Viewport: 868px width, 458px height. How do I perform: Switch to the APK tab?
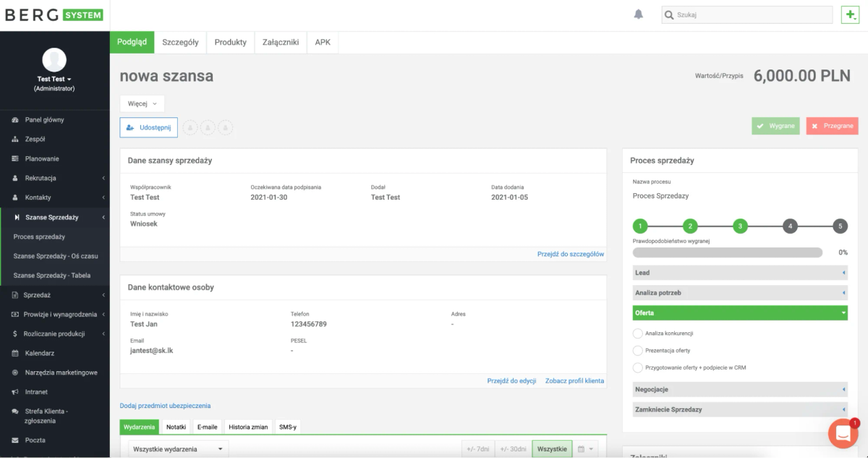323,42
